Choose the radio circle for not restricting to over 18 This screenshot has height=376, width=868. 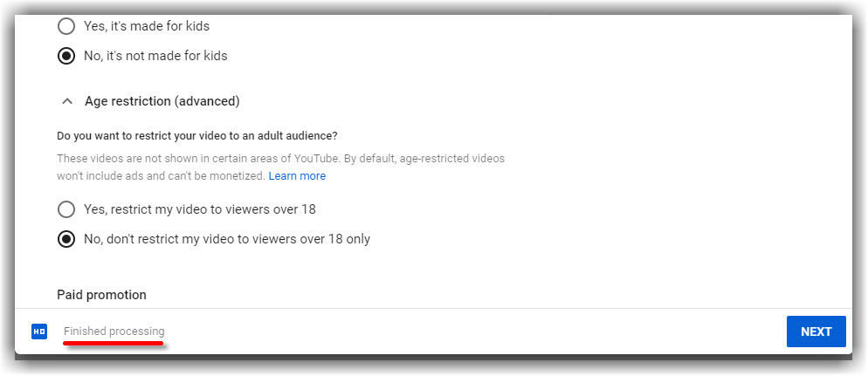tap(65, 239)
